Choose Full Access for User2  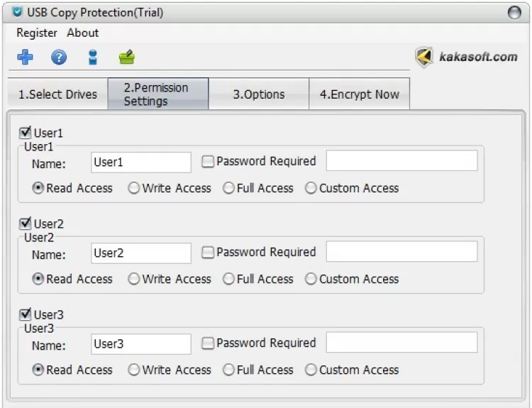228,280
